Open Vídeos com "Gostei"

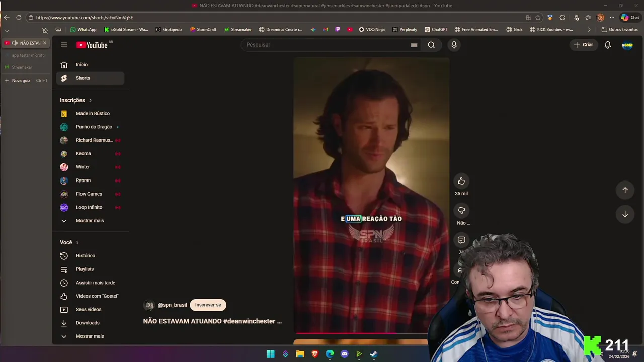tap(91, 296)
